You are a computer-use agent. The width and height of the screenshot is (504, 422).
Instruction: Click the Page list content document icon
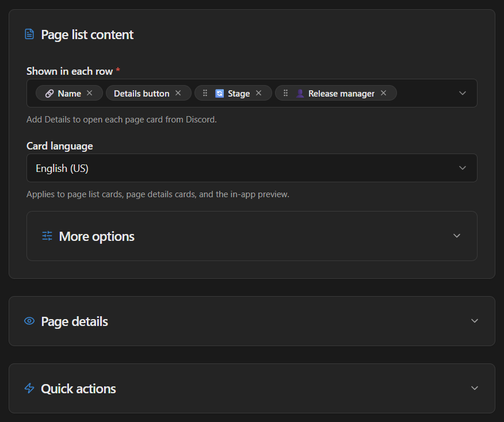[29, 34]
